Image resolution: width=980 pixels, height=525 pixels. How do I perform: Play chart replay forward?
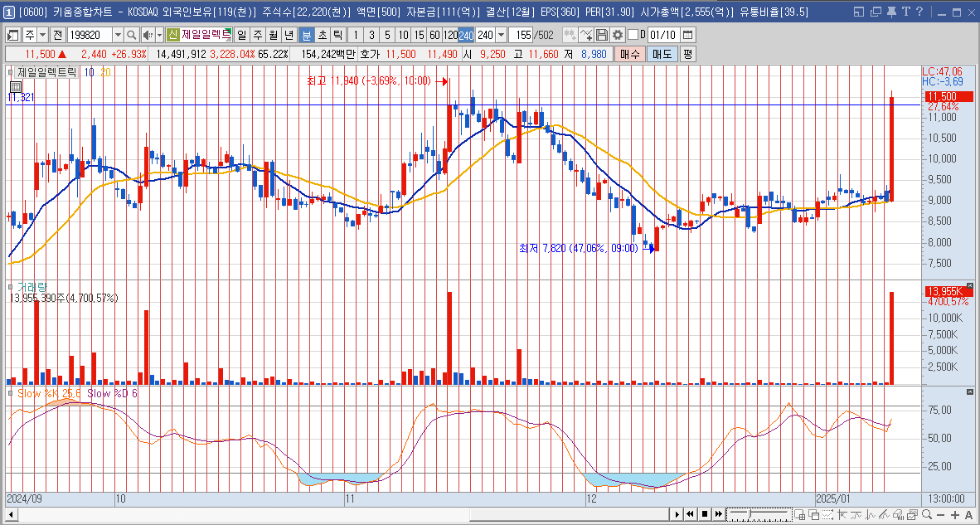[677, 514]
